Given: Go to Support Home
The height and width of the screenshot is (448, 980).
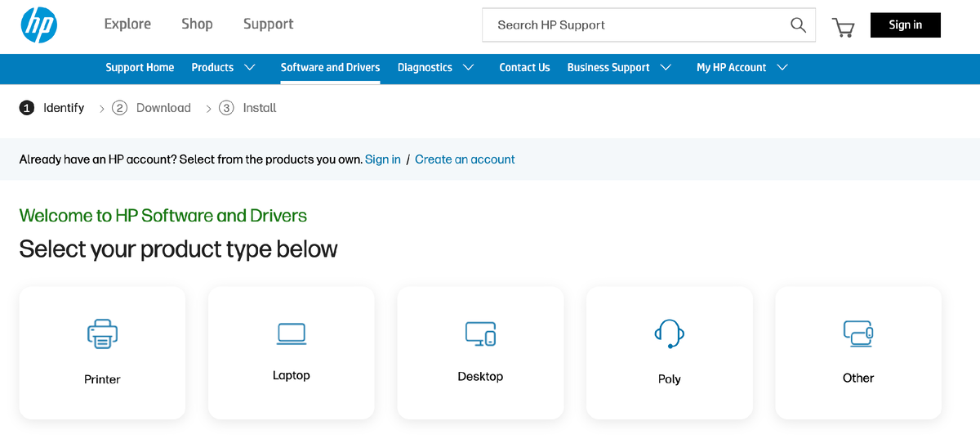Looking at the screenshot, I should 140,68.
